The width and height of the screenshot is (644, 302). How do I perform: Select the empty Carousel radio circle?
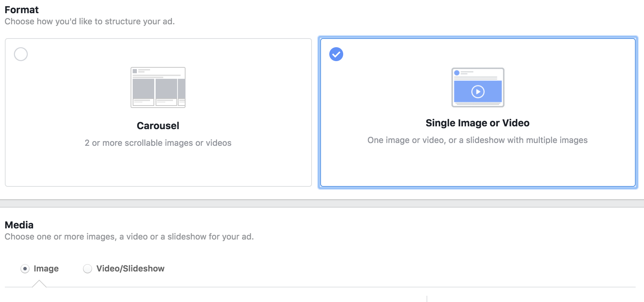tap(21, 54)
